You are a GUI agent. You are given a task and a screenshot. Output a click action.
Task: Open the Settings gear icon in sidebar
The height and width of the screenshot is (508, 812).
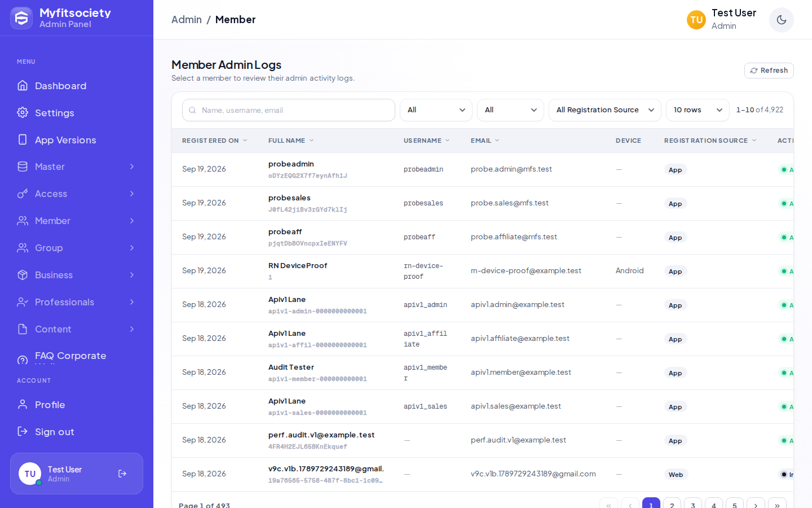tap(23, 113)
